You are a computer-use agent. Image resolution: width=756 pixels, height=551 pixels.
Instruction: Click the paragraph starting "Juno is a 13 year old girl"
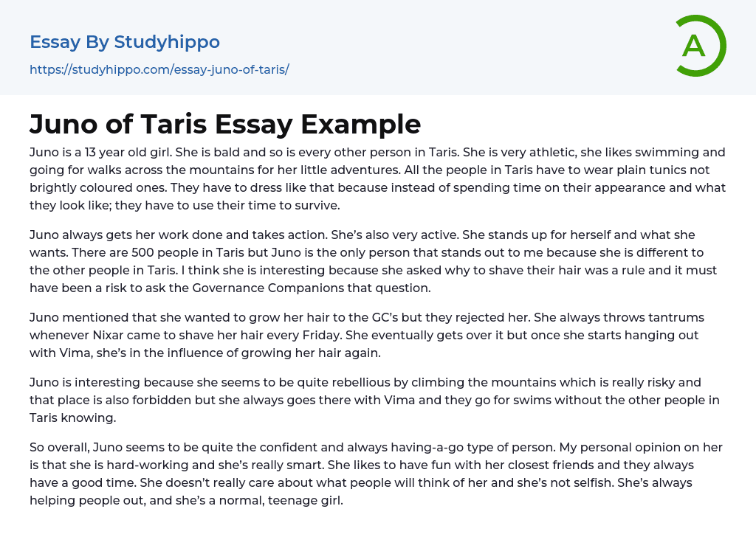[x=377, y=179]
